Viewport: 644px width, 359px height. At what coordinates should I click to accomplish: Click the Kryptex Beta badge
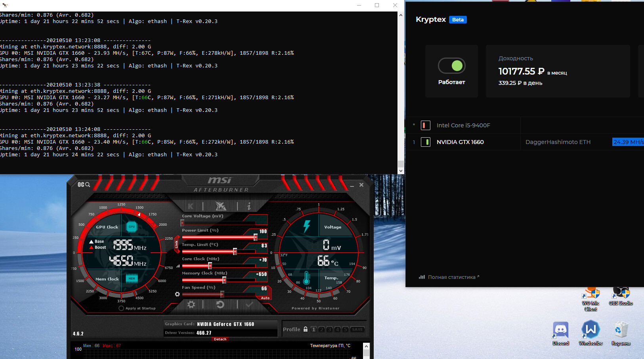[x=458, y=20]
